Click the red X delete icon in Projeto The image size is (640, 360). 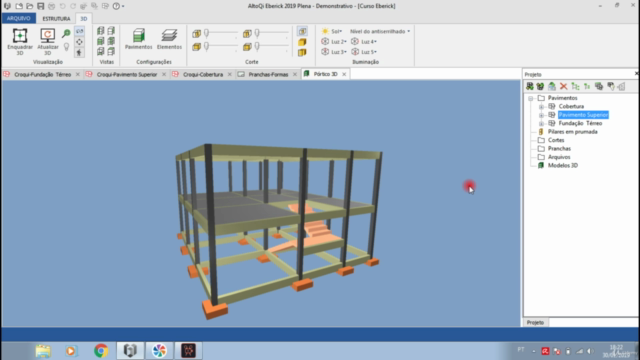pyautogui.click(x=564, y=87)
